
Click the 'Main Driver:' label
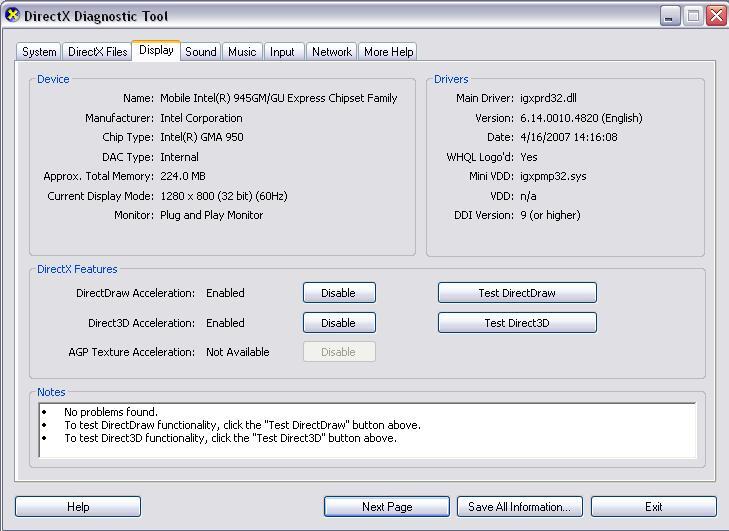[x=485, y=98]
